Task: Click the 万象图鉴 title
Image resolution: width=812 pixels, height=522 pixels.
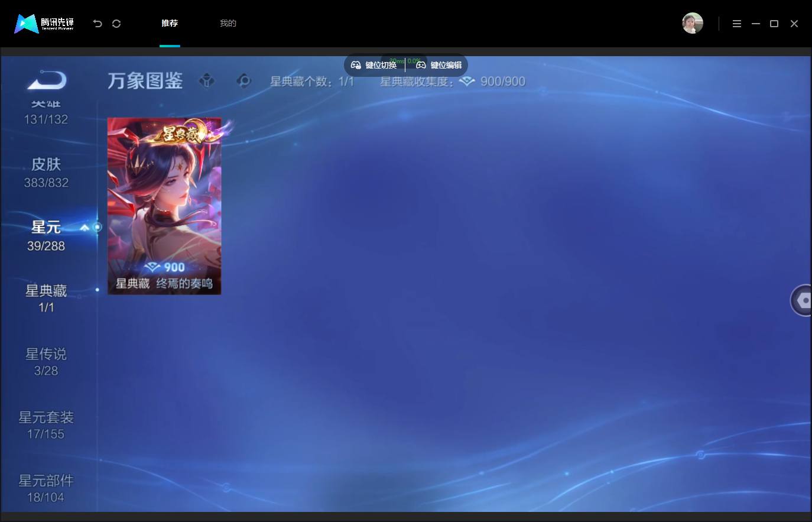Action: point(145,81)
